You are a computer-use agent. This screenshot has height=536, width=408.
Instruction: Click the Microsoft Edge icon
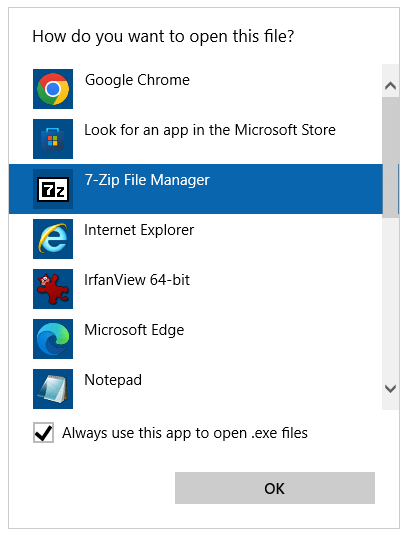pyautogui.click(x=53, y=339)
